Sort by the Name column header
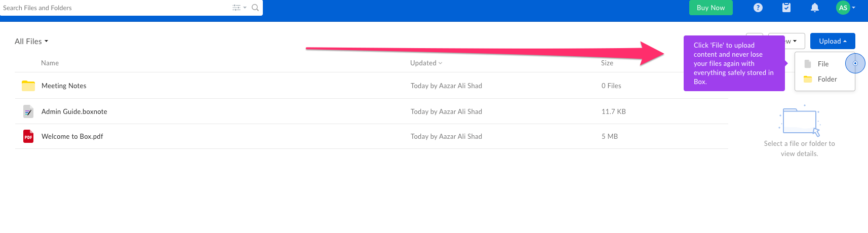 pyautogui.click(x=50, y=63)
